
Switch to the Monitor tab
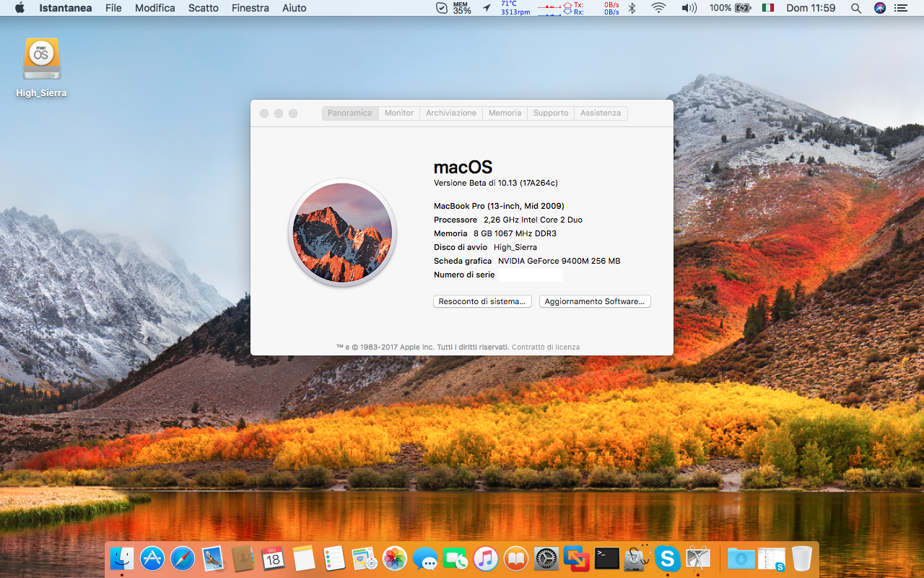[399, 113]
